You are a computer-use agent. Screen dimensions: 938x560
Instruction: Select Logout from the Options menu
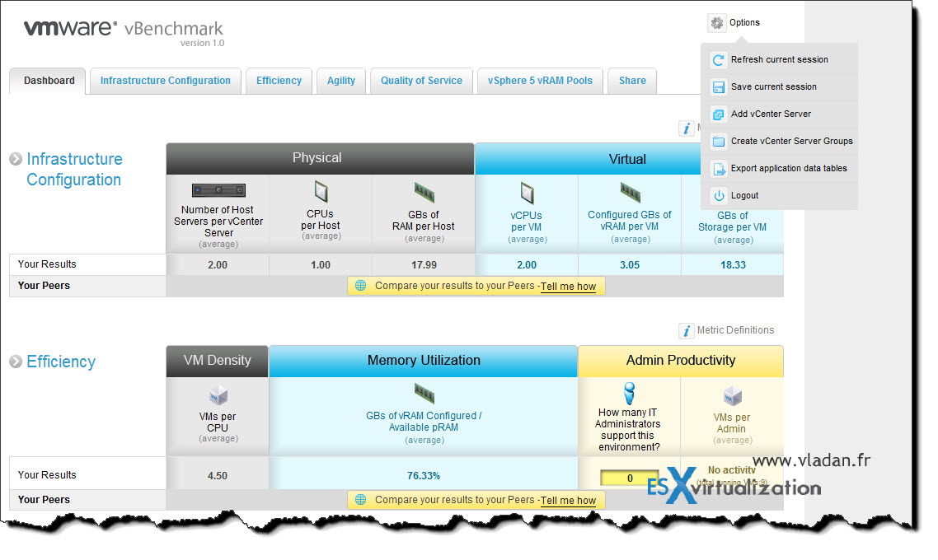point(780,196)
